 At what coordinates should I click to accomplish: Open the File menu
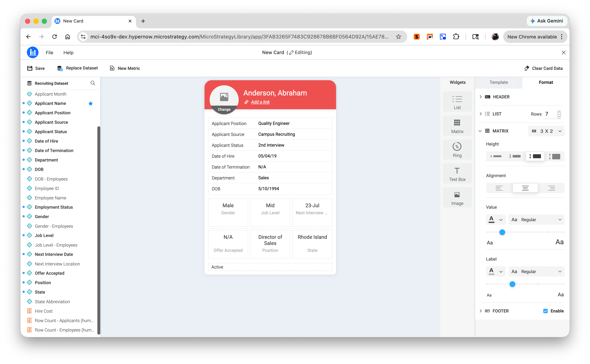[x=49, y=52]
